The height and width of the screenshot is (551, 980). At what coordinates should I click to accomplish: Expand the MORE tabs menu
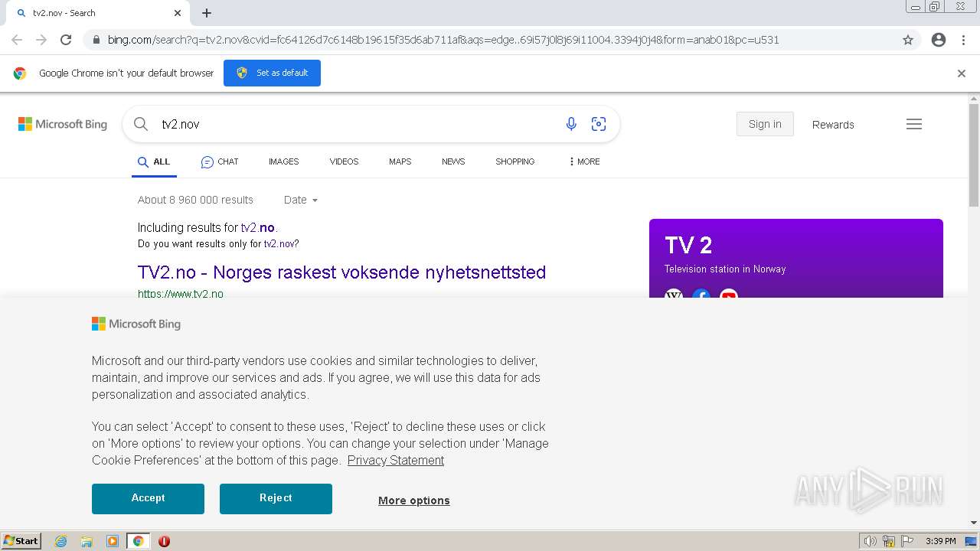tap(585, 161)
